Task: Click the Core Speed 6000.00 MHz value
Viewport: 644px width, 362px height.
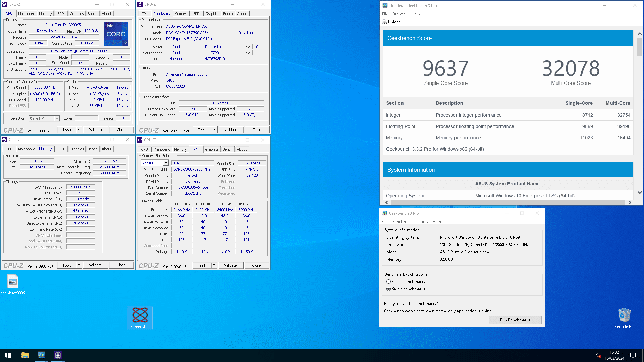Action: (x=45, y=88)
